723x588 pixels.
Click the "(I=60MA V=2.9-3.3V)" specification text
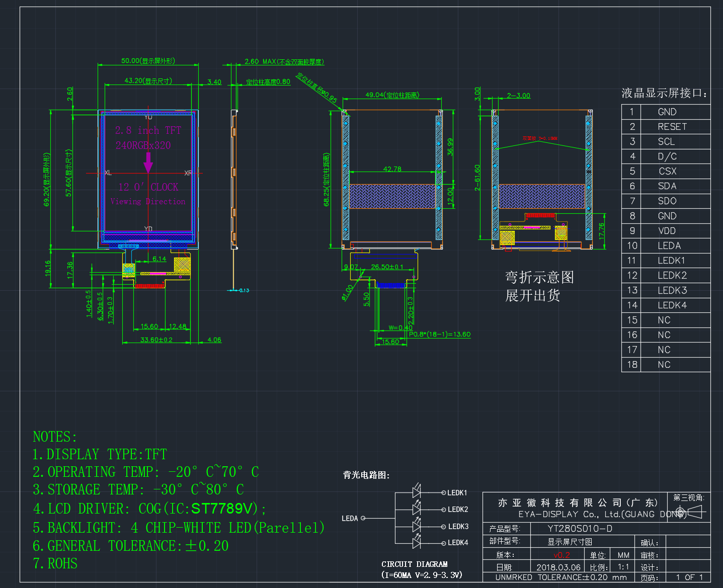click(x=422, y=575)
